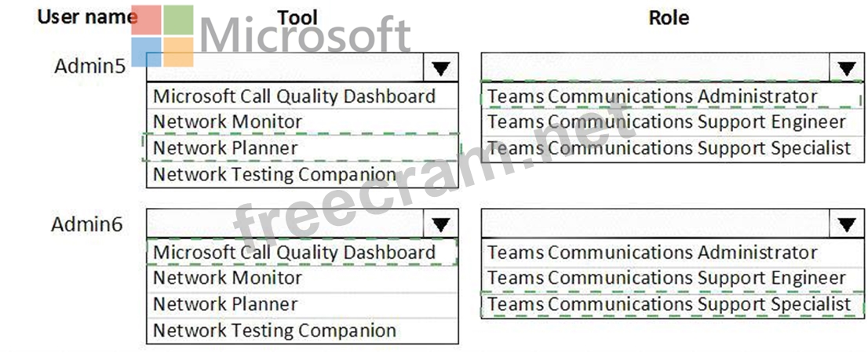
Task: Choose Network Monitor in Admin5 tool list
Action: point(228,122)
